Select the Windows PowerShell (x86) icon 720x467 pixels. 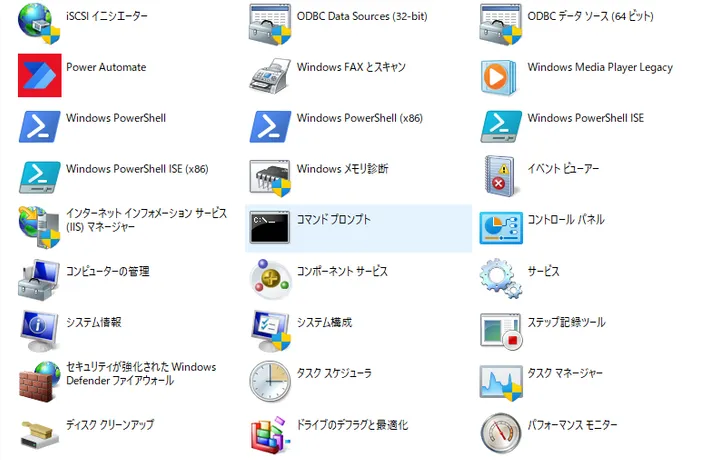click(x=270, y=126)
